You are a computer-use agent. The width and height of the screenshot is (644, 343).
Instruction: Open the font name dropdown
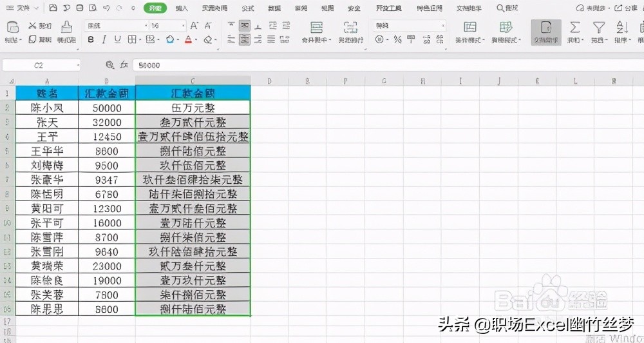[x=146, y=26]
